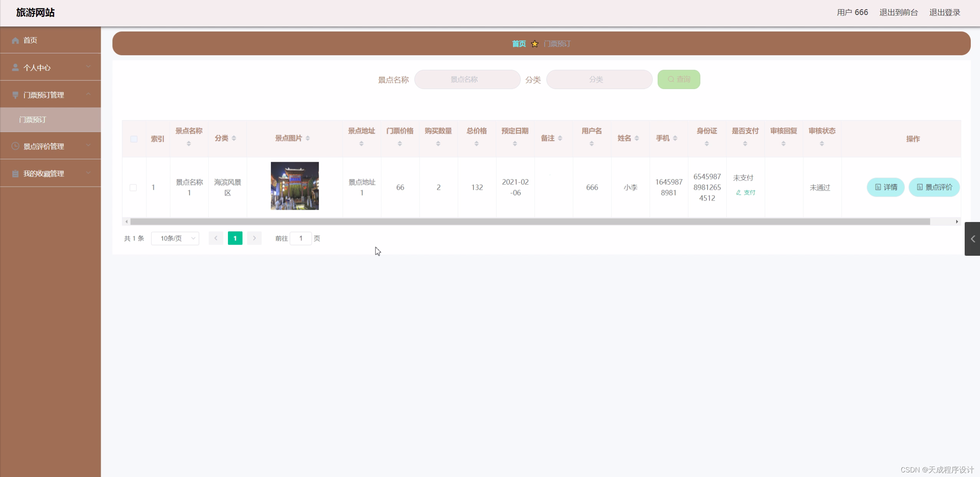Click the sort arrows on 手机 column

pyautogui.click(x=675, y=138)
